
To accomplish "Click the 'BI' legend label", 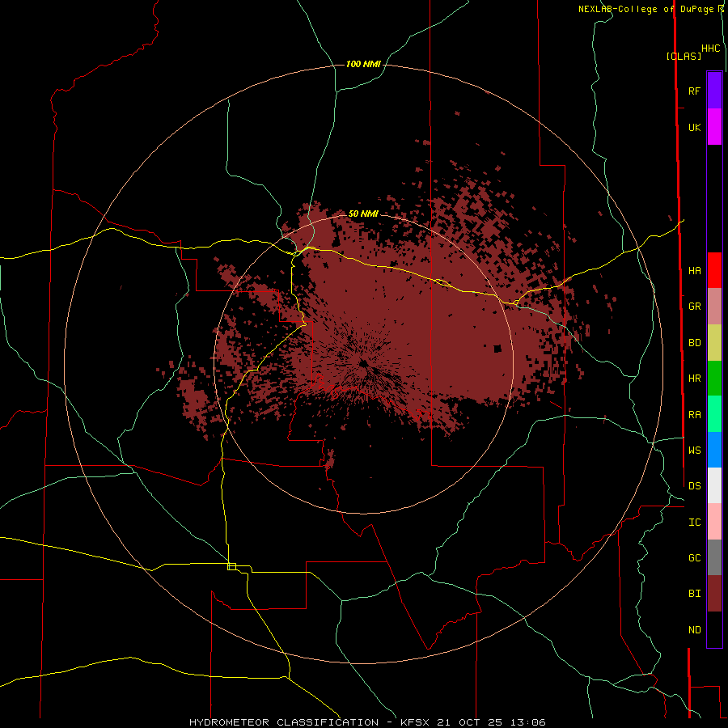I will [694, 594].
